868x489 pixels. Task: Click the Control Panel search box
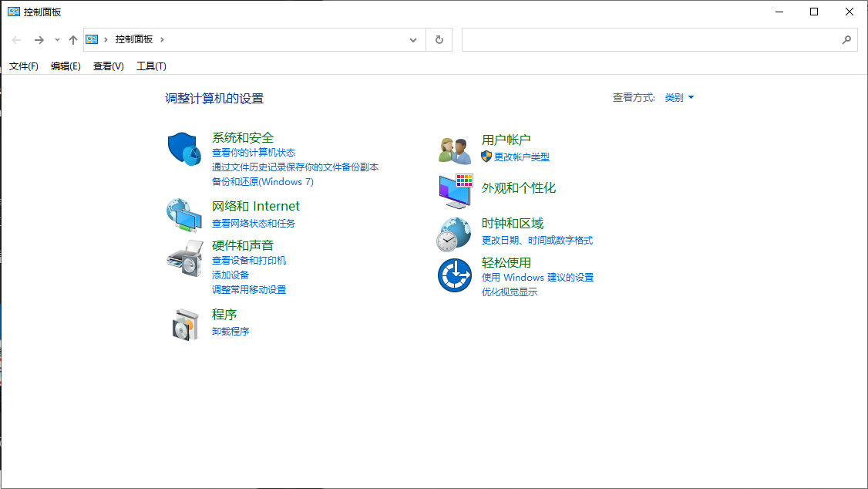[x=651, y=40]
